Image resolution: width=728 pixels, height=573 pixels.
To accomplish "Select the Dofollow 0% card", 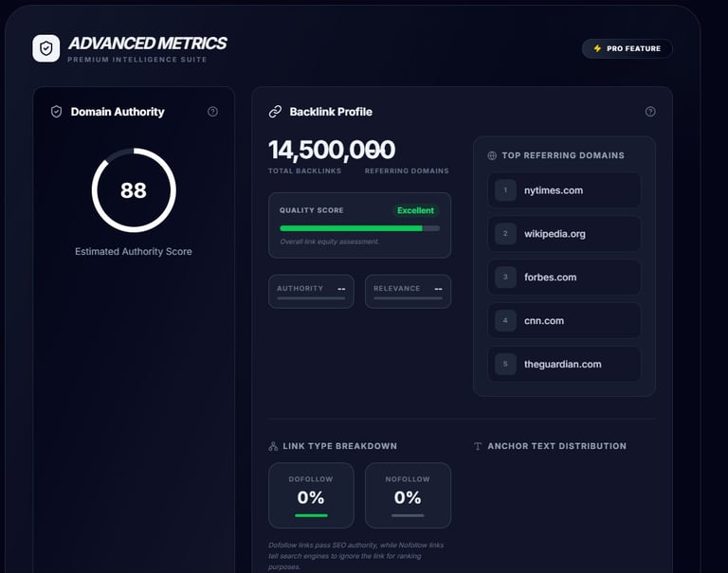I will (x=311, y=495).
